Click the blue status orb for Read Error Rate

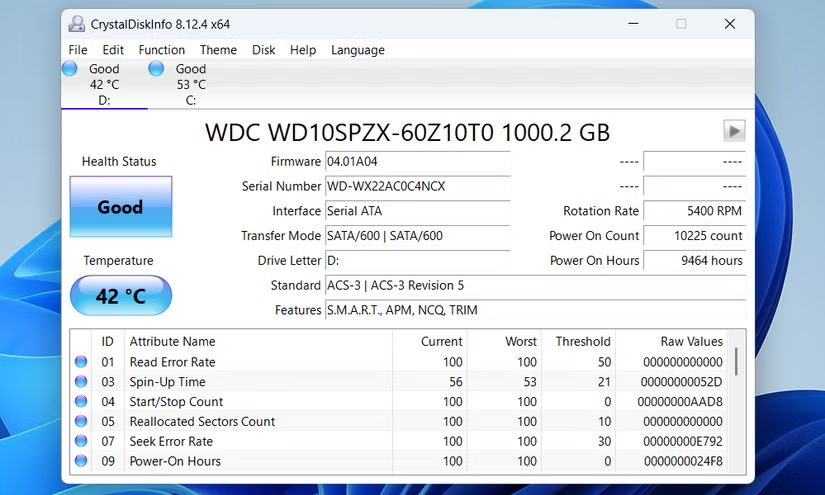coord(81,362)
